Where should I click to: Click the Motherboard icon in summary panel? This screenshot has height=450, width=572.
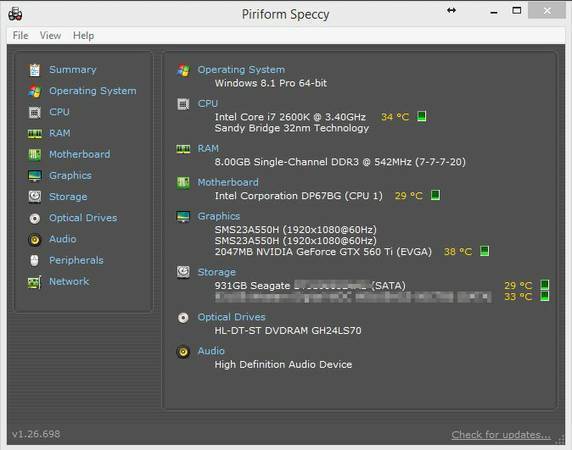[x=183, y=183]
